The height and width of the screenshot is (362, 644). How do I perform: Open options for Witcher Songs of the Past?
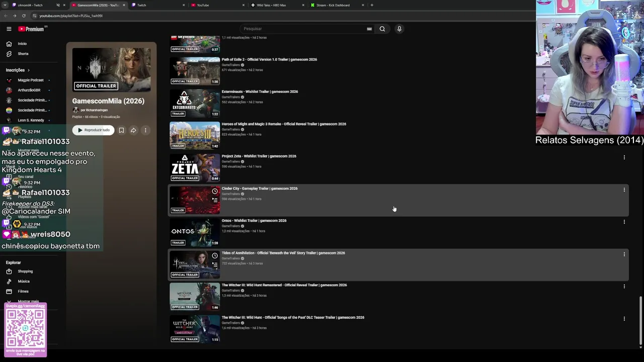624,318
